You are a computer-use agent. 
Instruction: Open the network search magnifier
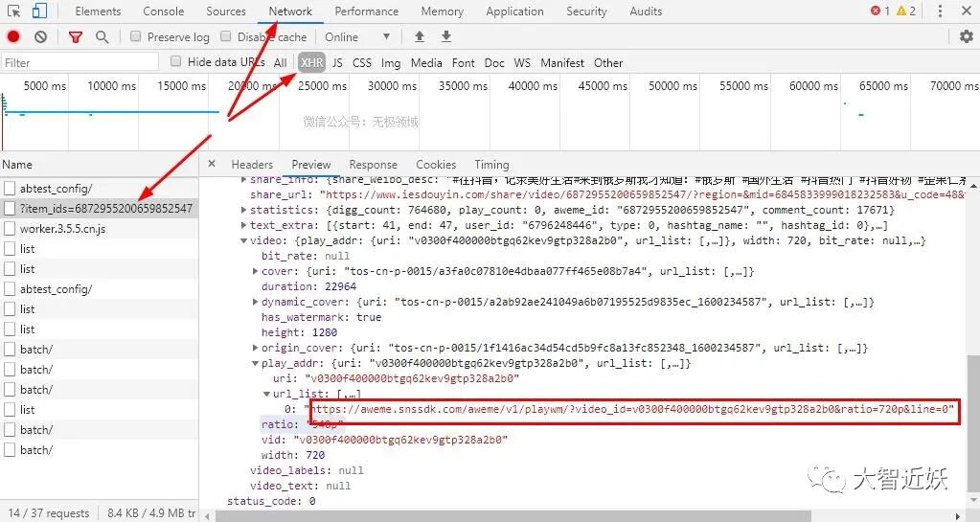pos(102,37)
